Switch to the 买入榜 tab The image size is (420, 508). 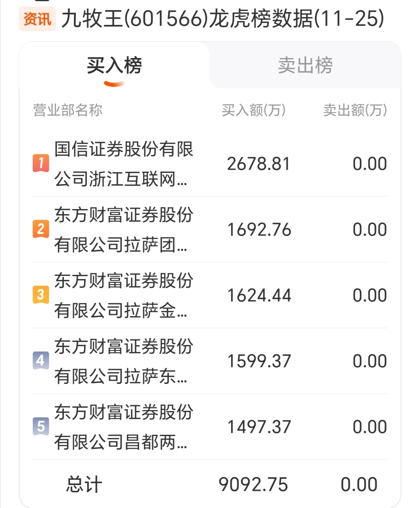click(x=114, y=65)
